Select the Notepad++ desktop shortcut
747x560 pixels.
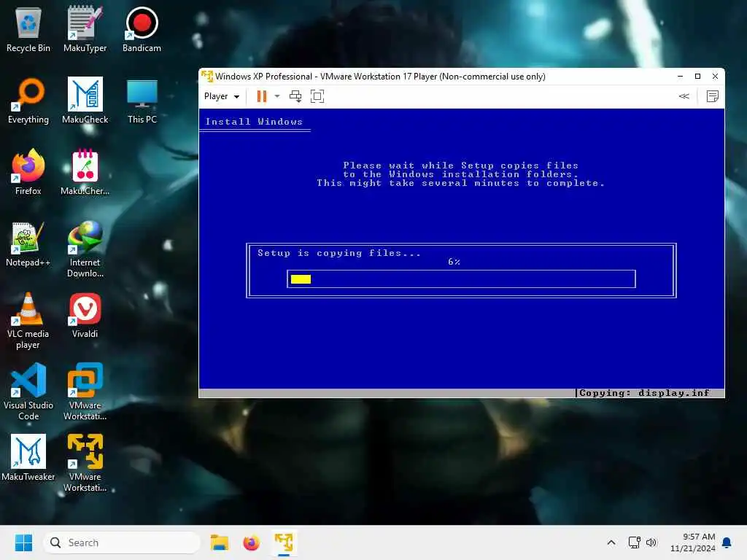pyautogui.click(x=28, y=244)
